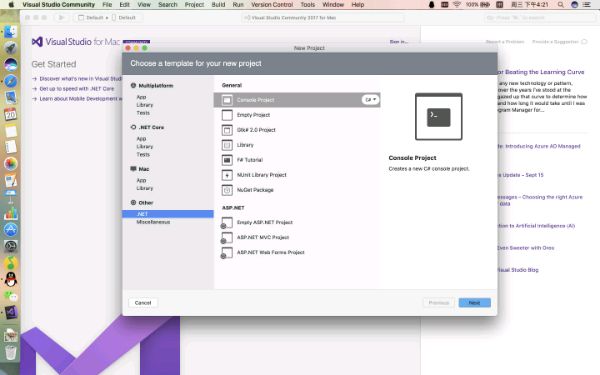The height and width of the screenshot is (375, 600).
Task: Open 'Learn about Mobile Development' link
Action: 81,98
